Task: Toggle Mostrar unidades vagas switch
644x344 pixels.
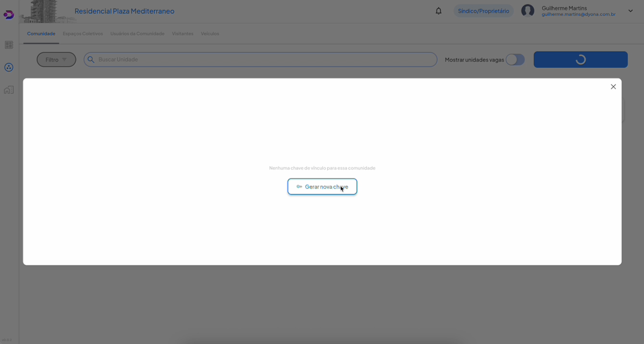Action: (515, 60)
